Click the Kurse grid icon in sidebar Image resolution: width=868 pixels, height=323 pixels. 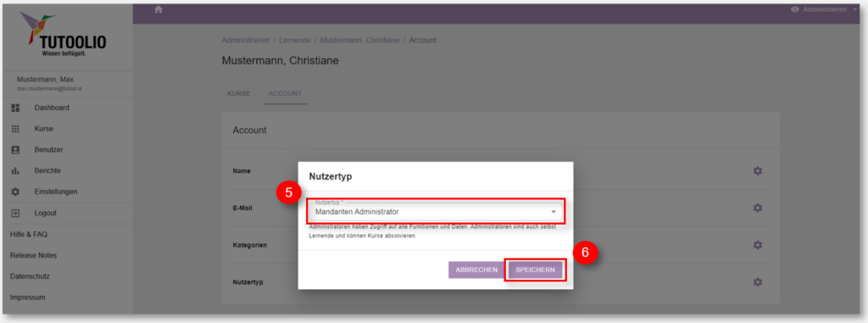point(15,129)
